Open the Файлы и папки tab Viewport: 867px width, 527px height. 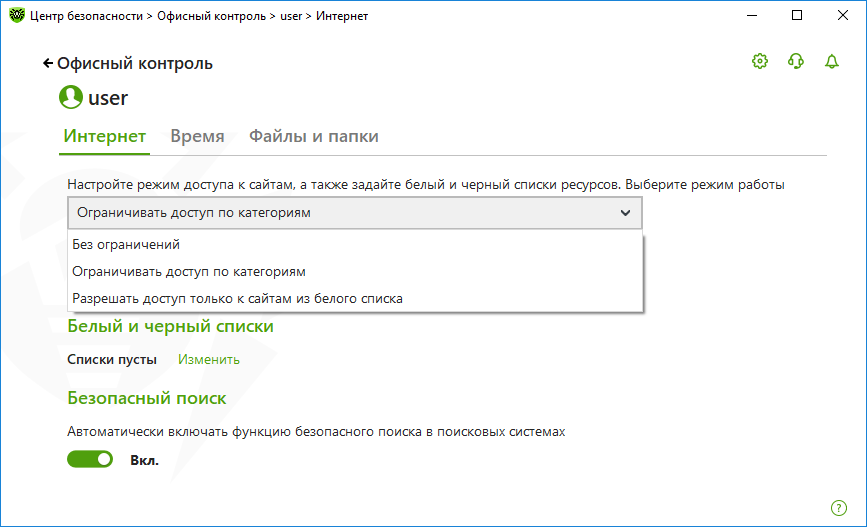tap(314, 136)
